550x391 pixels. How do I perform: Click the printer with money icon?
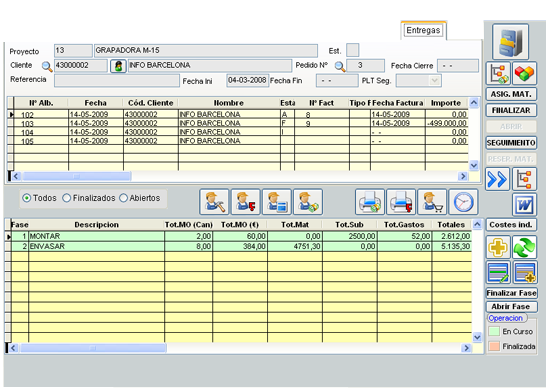pyautogui.click(x=370, y=202)
